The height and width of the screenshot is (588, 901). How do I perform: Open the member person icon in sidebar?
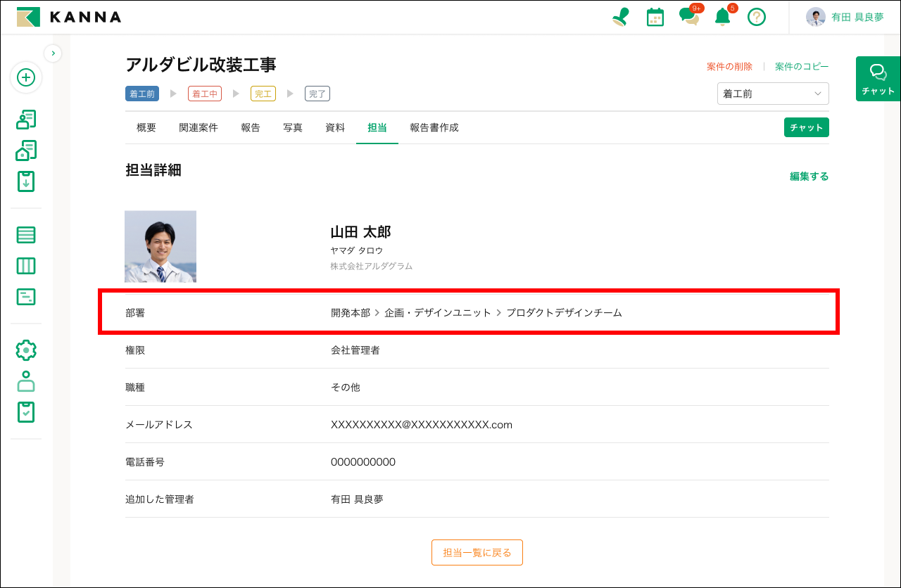pos(26,381)
